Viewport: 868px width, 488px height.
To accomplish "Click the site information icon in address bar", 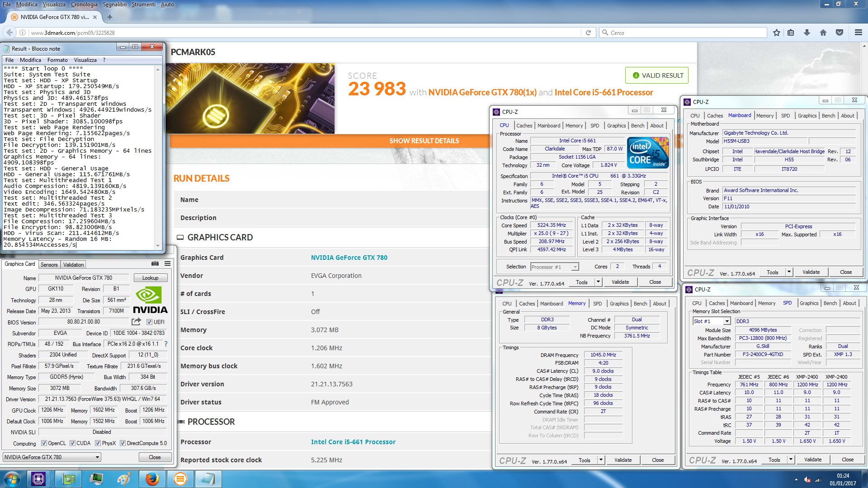I will point(23,33).
